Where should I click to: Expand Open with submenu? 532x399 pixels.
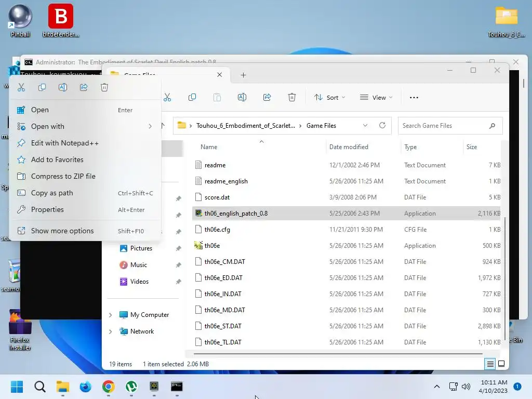coord(85,127)
